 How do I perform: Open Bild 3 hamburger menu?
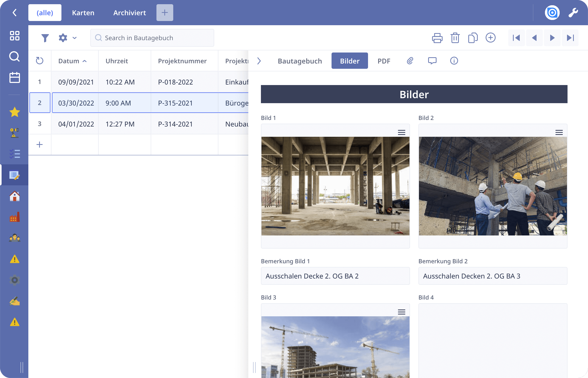402,312
